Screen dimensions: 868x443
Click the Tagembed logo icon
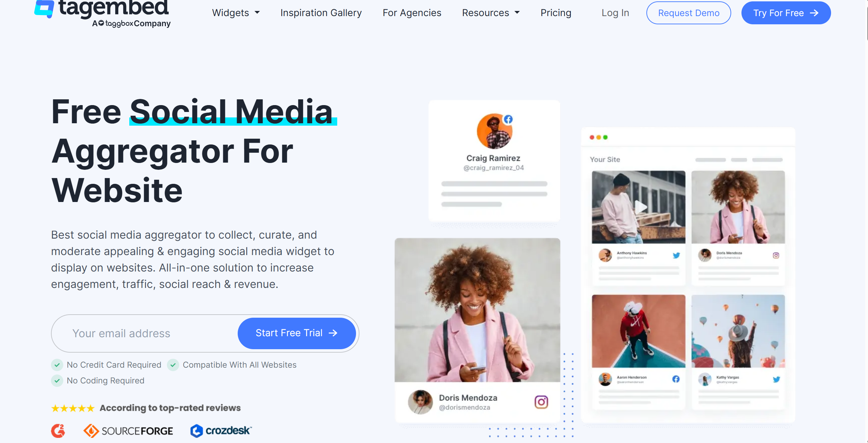point(44,8)
